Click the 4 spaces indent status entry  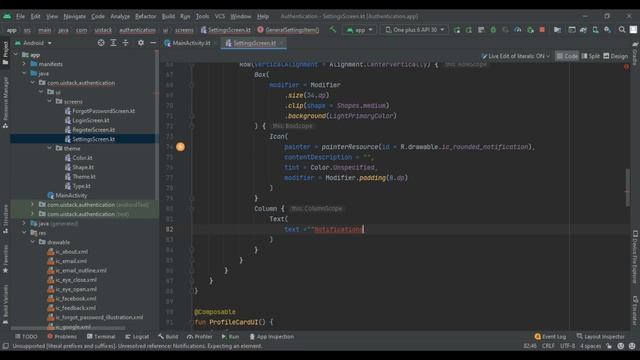tap(591, 346)
